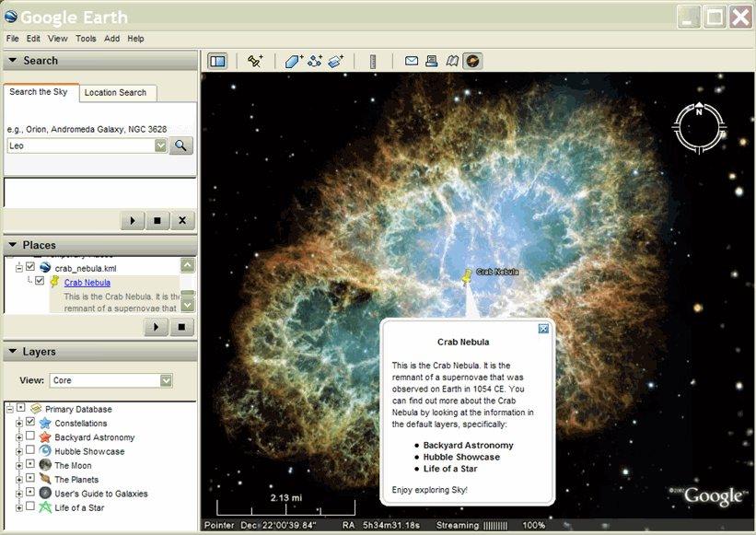
Task: Select the Add Placemark tool
Action: tap(255, 60)
